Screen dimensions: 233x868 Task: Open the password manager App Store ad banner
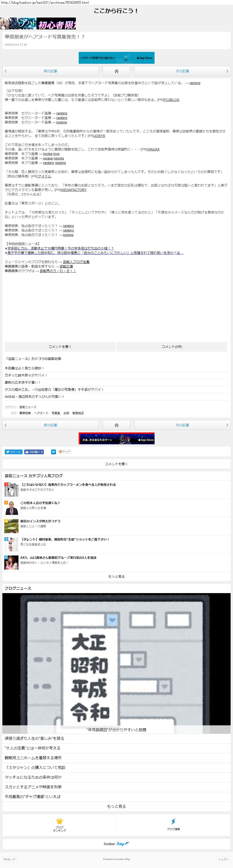point(116,58)
